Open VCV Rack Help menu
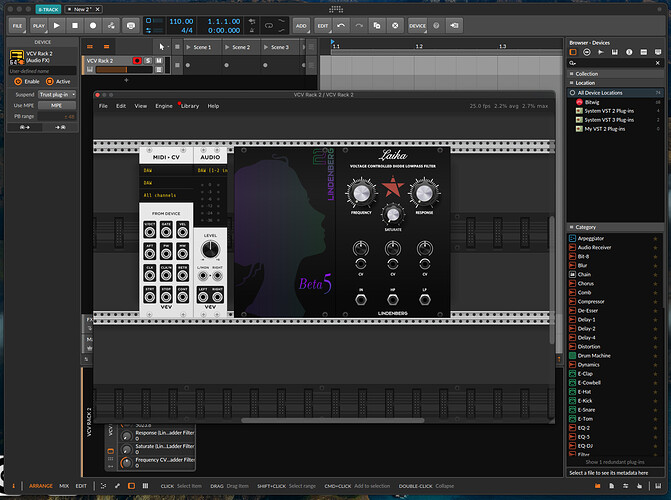This screenshot has height=500, width=671. click(213, 106)
